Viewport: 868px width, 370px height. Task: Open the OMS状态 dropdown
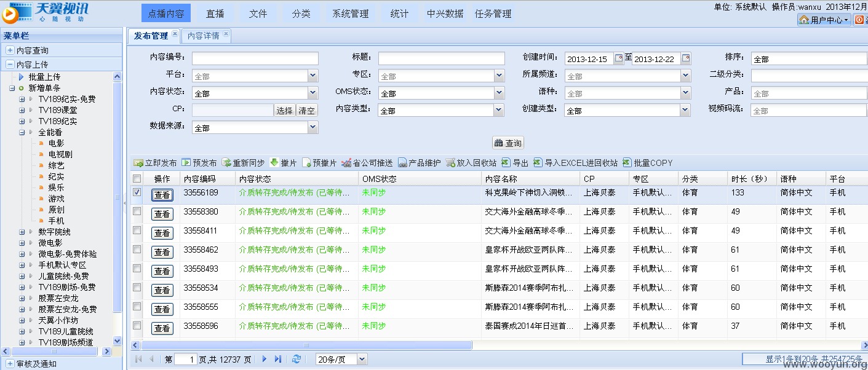[x=499, y=93]
